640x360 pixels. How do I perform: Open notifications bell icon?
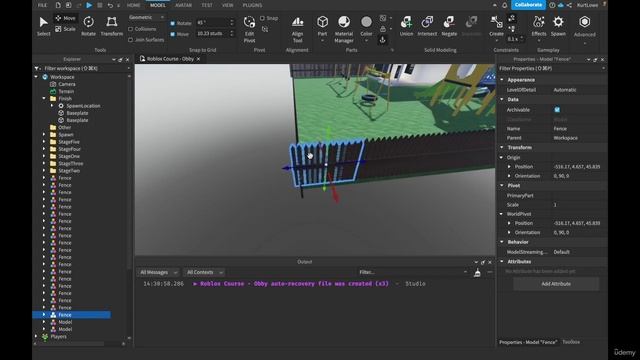point(504,5)
